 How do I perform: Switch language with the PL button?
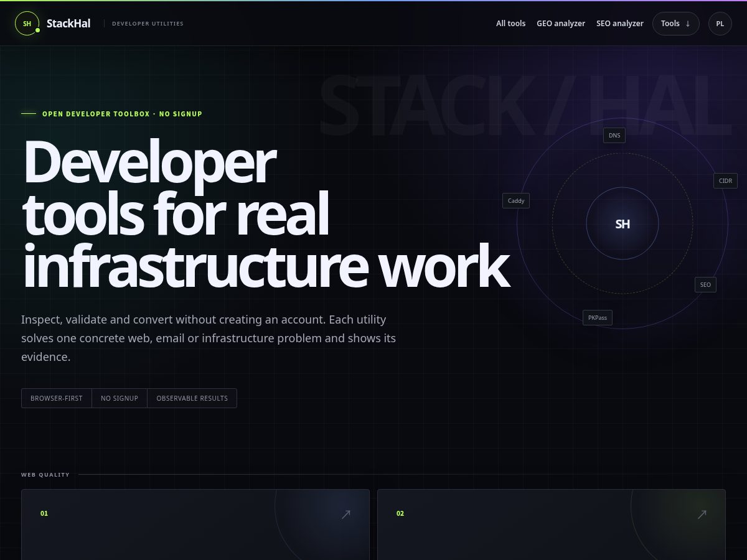pyautogui.click(x=720, y=24)
